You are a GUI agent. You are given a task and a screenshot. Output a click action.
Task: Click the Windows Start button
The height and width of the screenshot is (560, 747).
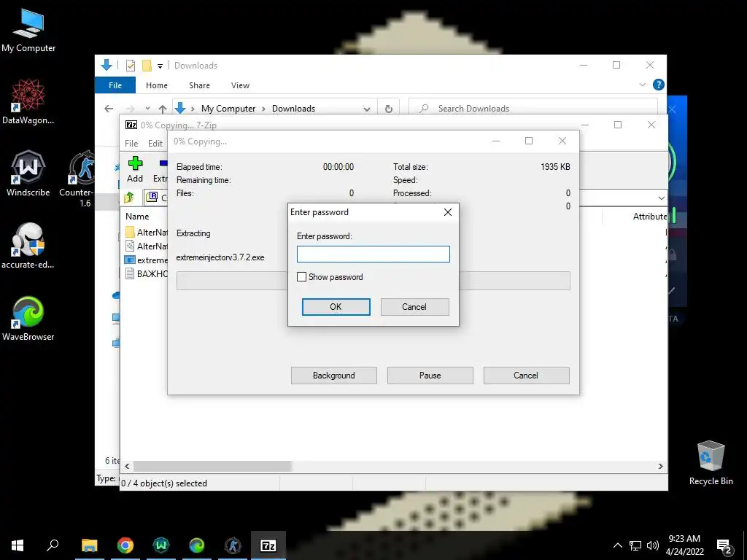click(18, 545)
